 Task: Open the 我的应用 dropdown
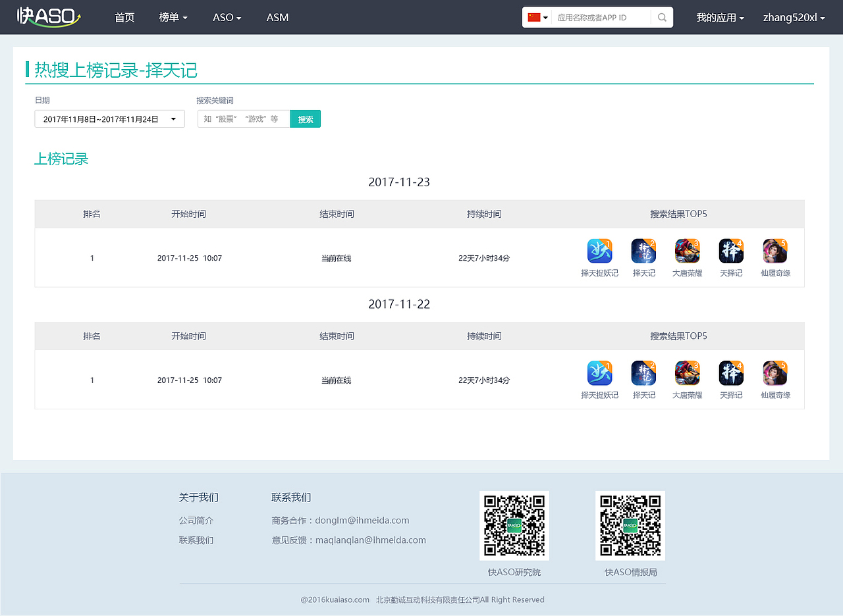(x=720, y=17)
